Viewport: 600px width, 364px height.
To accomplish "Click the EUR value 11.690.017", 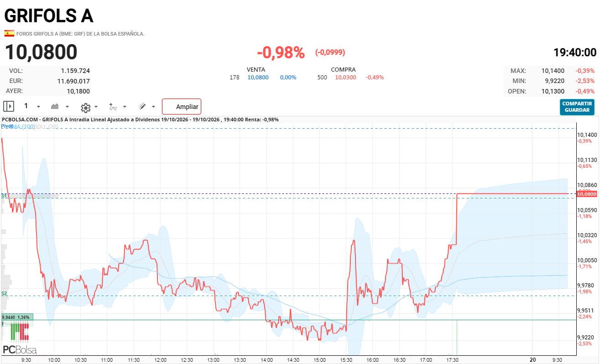I will pos(73,81).
